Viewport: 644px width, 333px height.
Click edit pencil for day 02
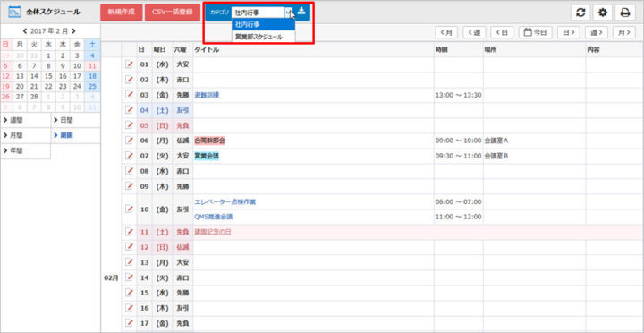pyautogui.click(x=129, y=80)
